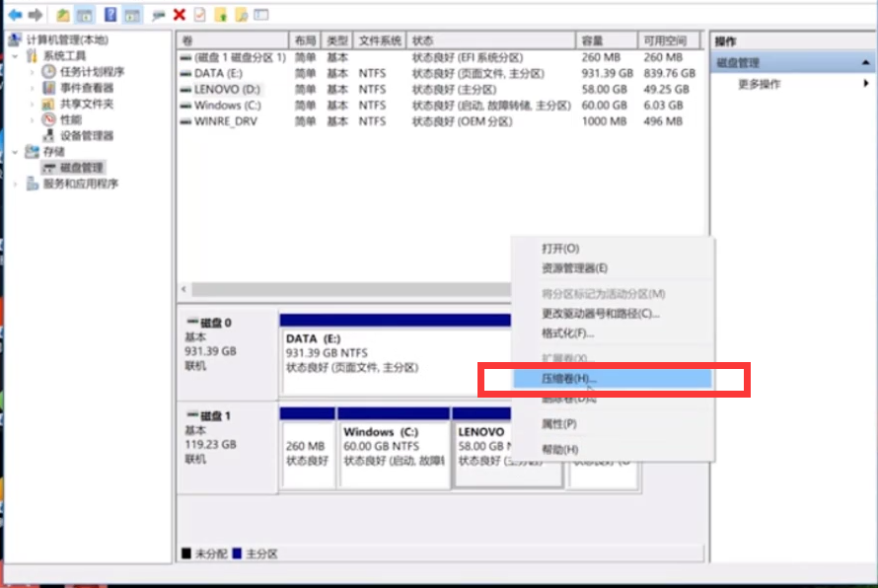This screenshot has height=588, width=878.
Task: Click the back navigation arrow in the toolbar
Action: tap(16, 14)
